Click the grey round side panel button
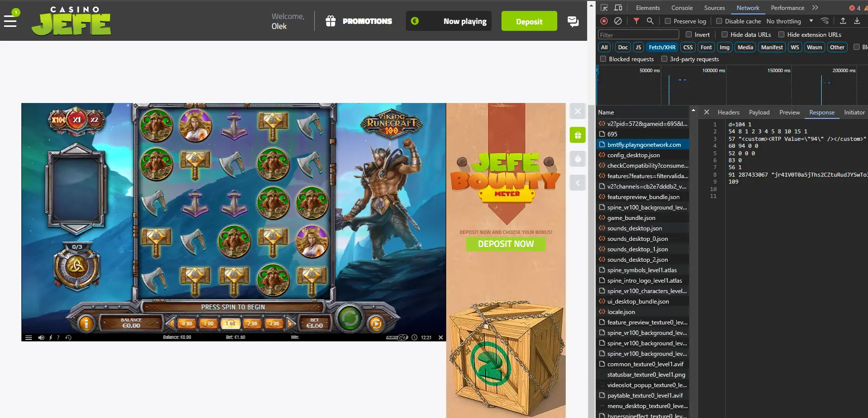Image resolution: width=868 pixels, height=418 pixels. pyautogui.click(x=578, y=159)
